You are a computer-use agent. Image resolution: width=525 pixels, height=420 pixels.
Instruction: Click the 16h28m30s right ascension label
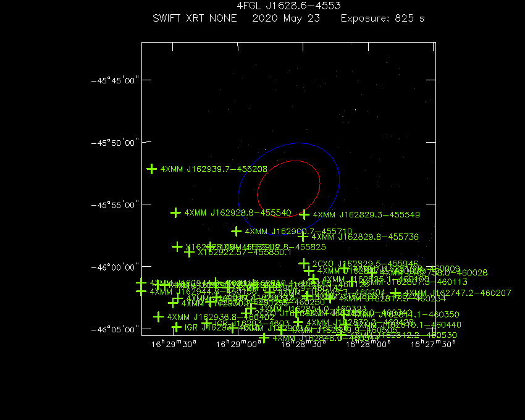(303, 344)
